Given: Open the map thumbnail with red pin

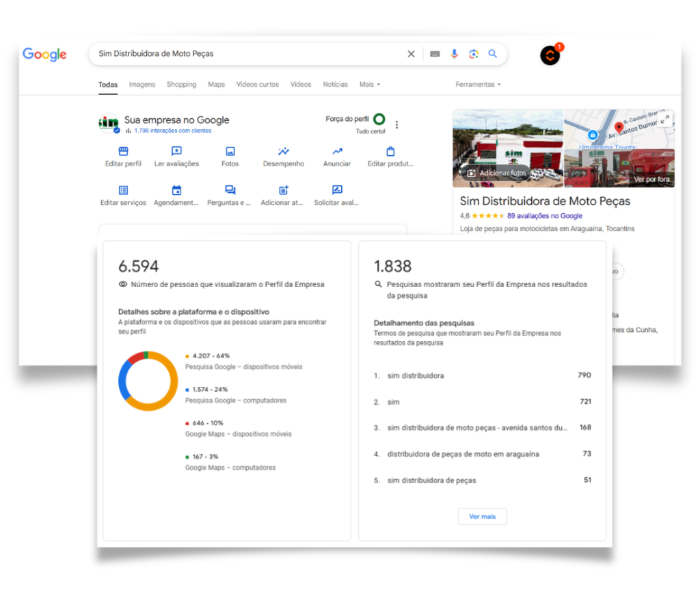Looking at the screenshot, I should click(x=619, y=129).
